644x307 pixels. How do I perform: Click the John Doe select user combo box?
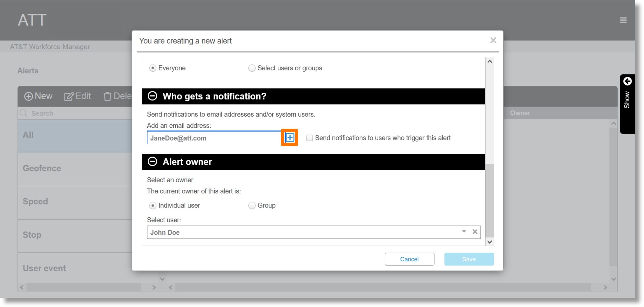pos(314,232)
